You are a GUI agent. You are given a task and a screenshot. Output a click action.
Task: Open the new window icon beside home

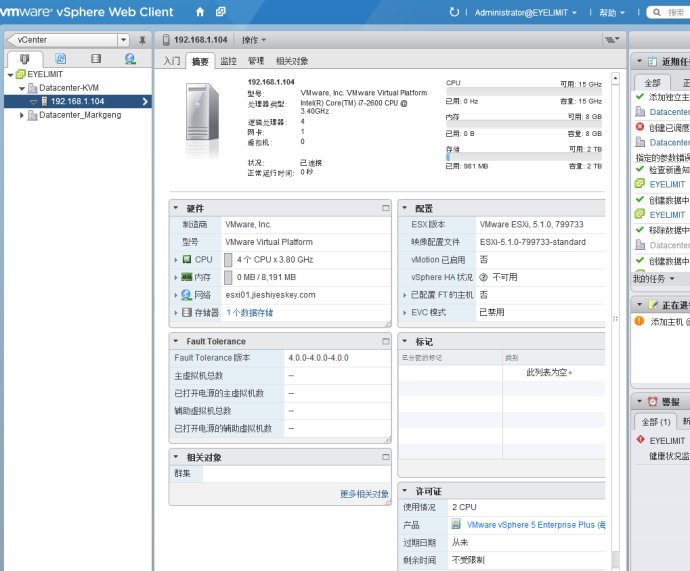[220, 12]
